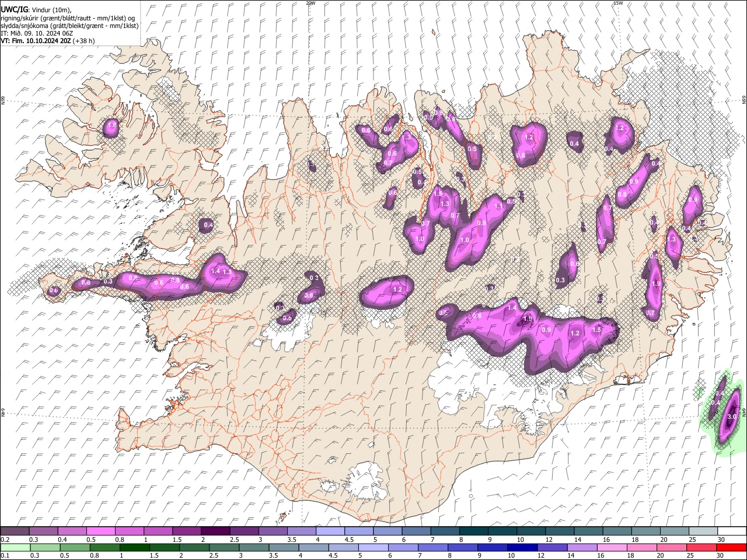
Task: Click lower legend row swatch starting at 2.5
Action: tap(225, 547)
